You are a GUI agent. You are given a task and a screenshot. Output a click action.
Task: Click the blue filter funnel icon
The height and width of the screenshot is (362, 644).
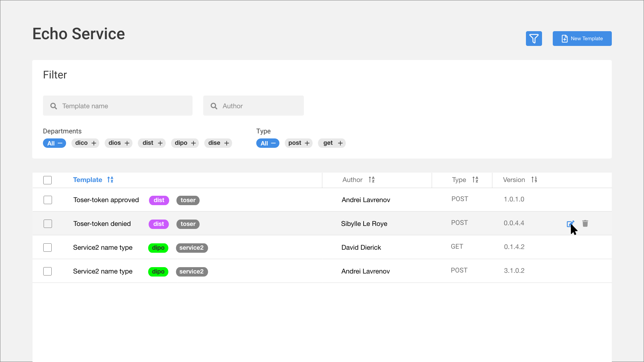pos(534,39)
